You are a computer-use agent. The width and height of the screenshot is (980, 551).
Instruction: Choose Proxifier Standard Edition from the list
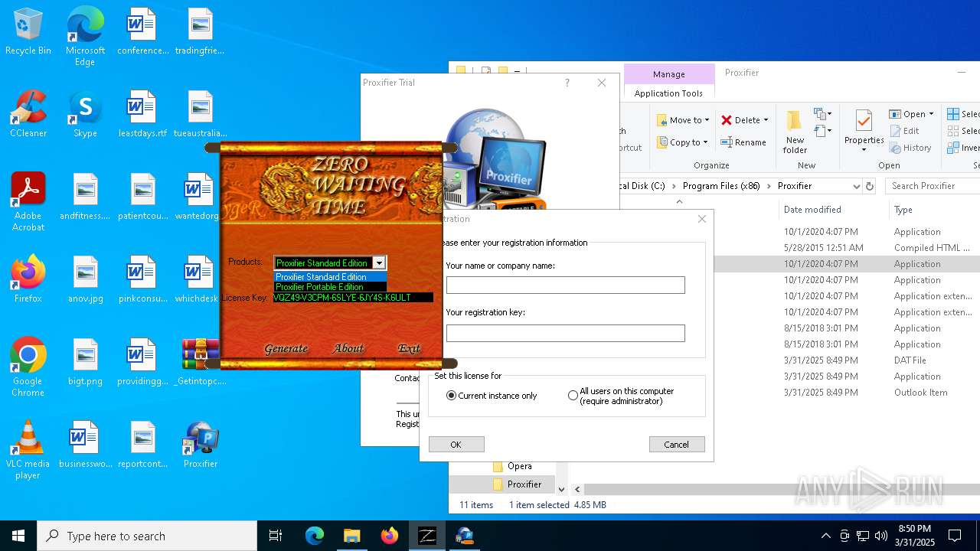(x=331, y=277)
